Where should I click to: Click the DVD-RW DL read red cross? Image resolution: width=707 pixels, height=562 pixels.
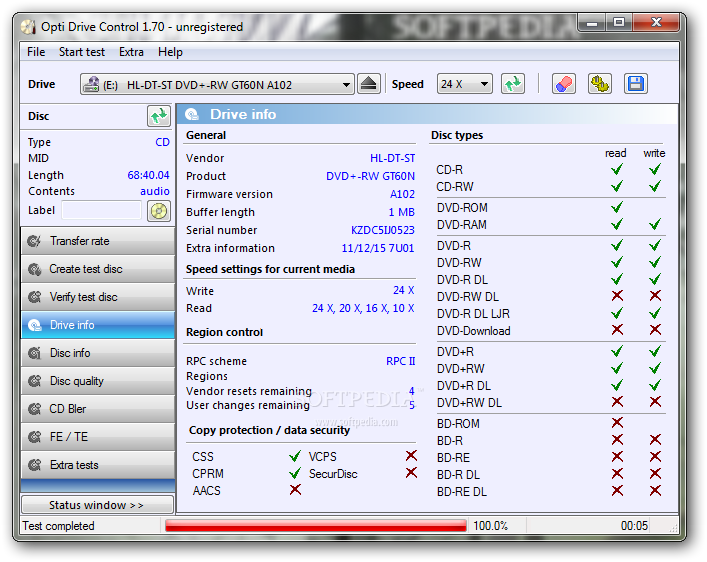pyautogui.click(x=617, y=296)
